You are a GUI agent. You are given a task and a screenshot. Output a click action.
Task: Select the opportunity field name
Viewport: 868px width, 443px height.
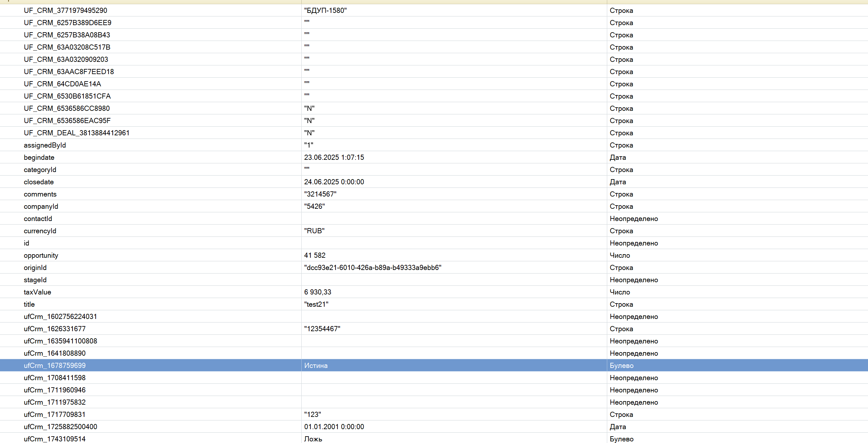41,255
